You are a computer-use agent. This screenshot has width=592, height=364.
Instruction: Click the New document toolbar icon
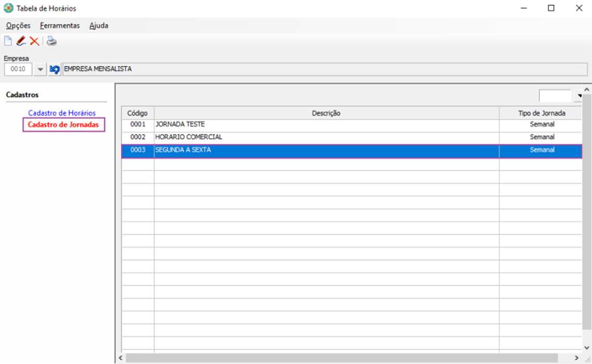point(8,41)
